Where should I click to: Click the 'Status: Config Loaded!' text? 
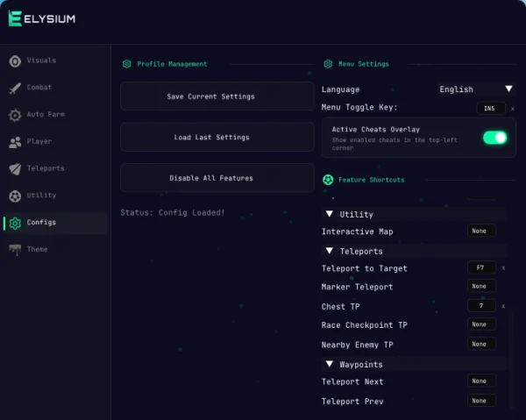click(173, 213)
